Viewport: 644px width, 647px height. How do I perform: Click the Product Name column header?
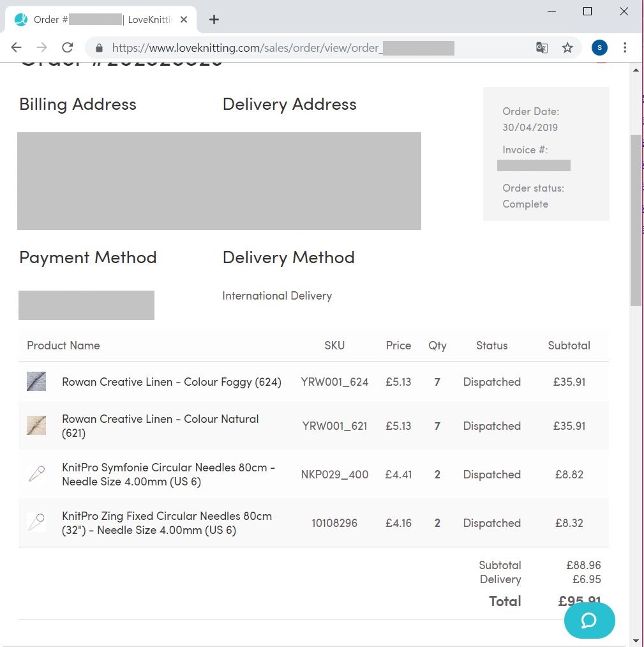(x=63, y=346)
